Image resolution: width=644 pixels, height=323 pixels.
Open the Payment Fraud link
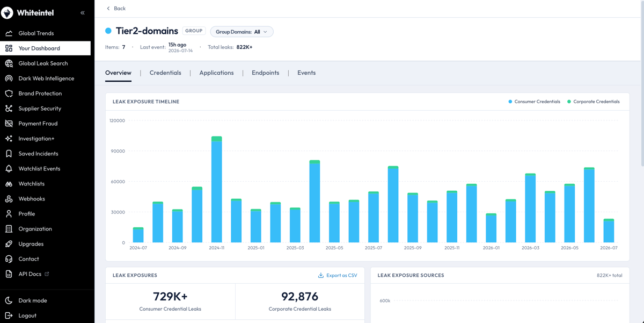tap(45, 124)
